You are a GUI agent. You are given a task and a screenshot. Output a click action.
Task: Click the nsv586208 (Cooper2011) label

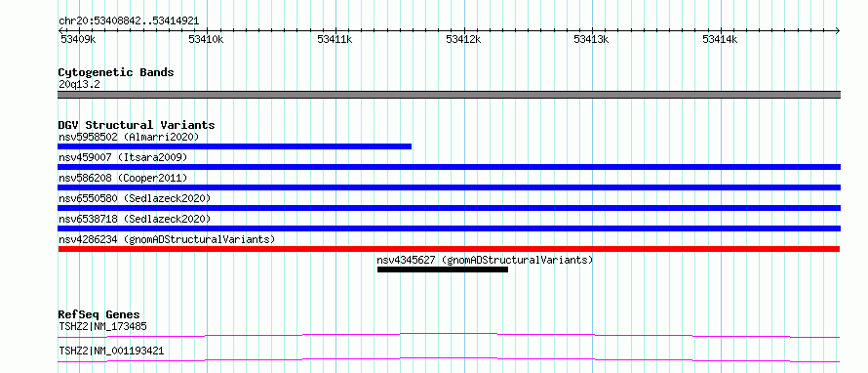(123, 178)
